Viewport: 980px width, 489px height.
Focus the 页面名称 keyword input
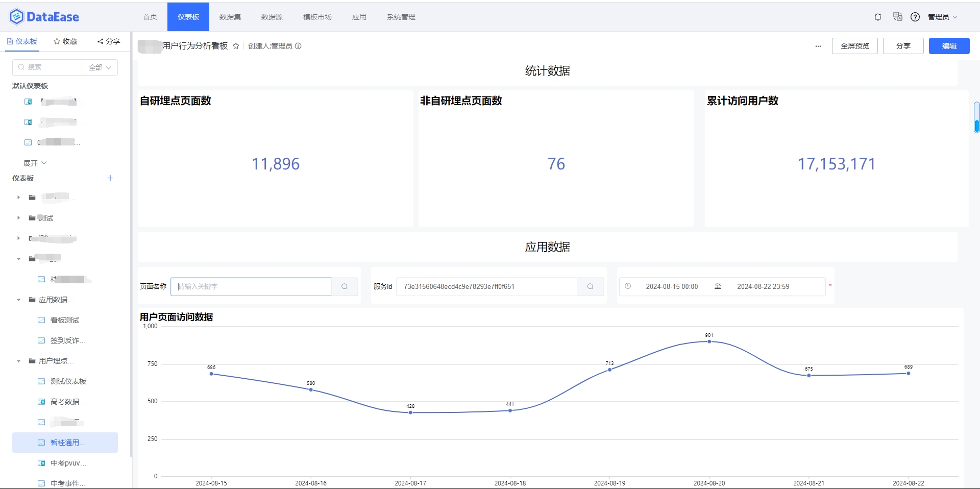251,286
